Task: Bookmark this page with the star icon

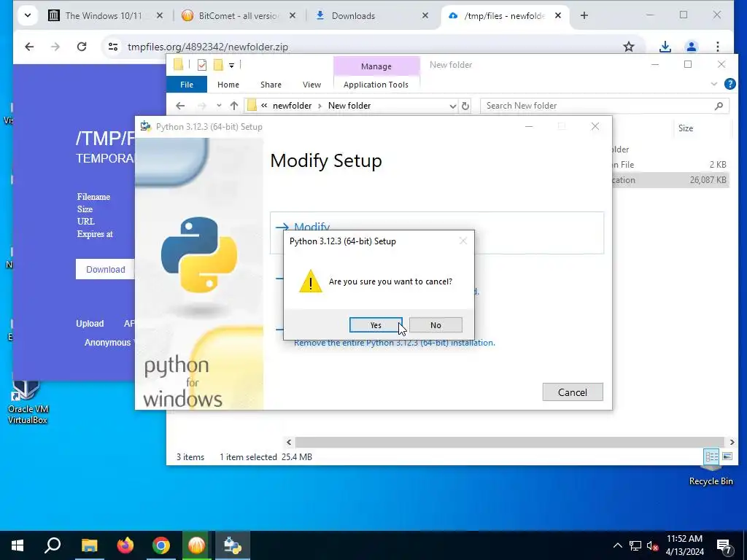Action: 629,47
